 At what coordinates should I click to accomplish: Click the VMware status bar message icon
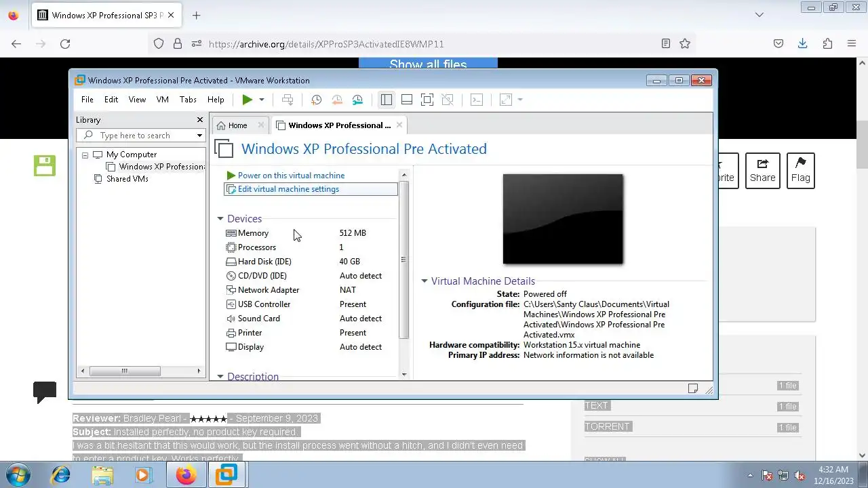coord(693,389)
